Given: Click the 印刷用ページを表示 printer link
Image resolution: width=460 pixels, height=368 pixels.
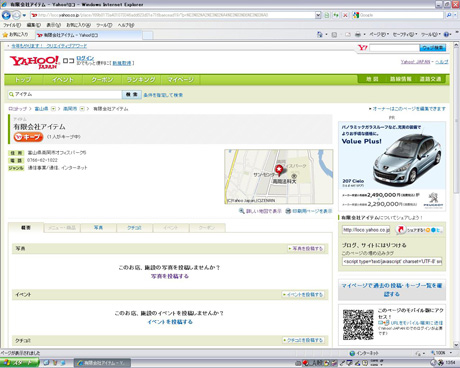Looking at the screenshot, I should click(309, 211).
